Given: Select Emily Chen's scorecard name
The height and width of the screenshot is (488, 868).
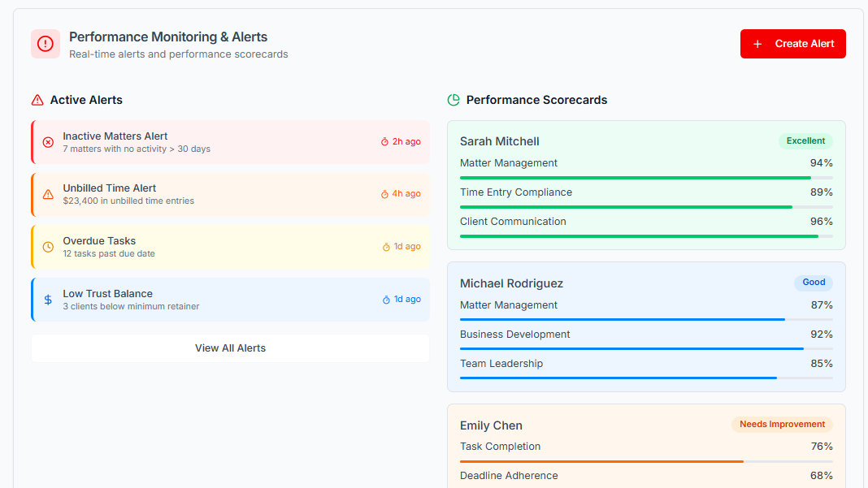Looking at the screenshot, I should coord(491,425).
